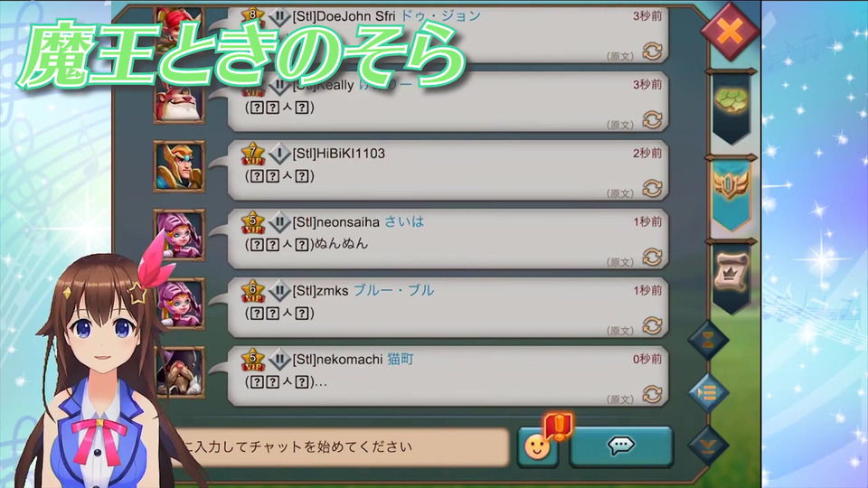The height and width of the screenshot is (488, 868).
Task: Translate zmks's message with refresh icon
Action: tap(652, 326)
